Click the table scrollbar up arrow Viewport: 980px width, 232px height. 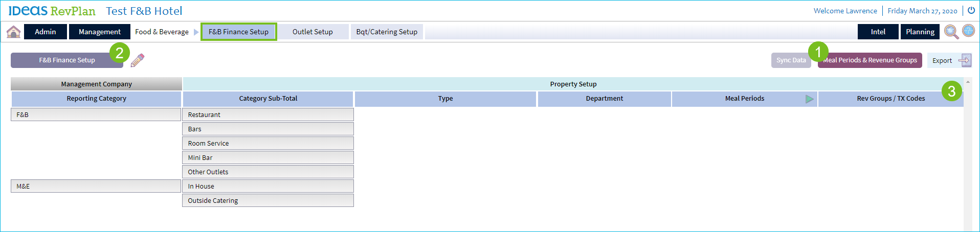(968, 82)
